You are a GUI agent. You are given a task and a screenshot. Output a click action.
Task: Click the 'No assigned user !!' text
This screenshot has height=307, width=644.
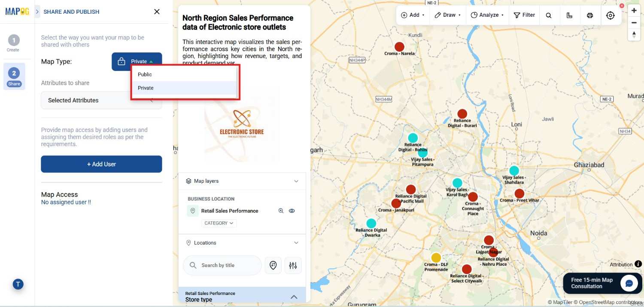(x=66, y=202)
